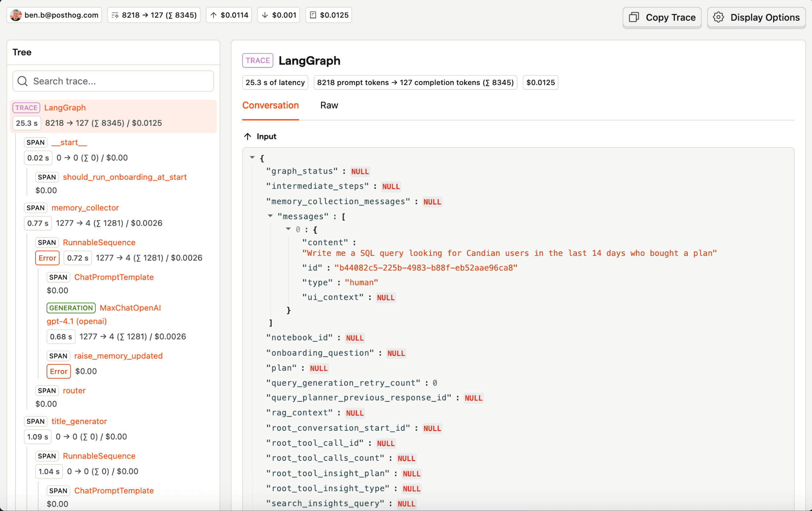
Task: Open ChatPromptTemplate span under title_generator
Action: tap(114, 491)
